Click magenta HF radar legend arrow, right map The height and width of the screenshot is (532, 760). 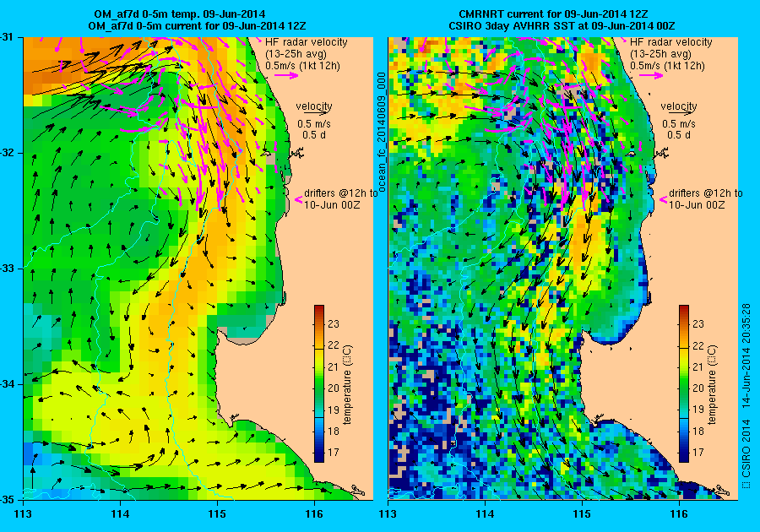pos(651,75)
